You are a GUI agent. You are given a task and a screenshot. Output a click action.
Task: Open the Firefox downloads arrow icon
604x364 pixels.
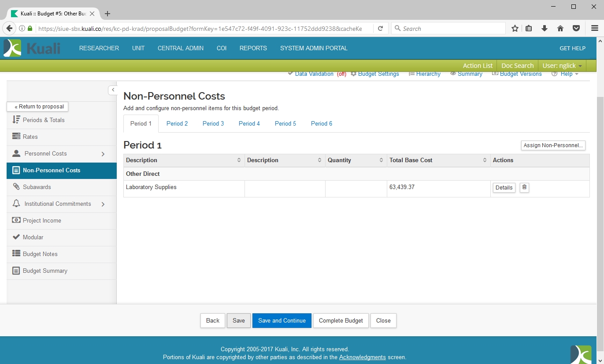pos(545,29)
